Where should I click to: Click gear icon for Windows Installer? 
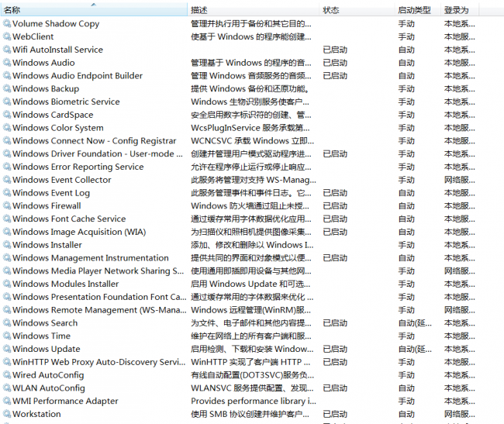(x=7, y=244)
